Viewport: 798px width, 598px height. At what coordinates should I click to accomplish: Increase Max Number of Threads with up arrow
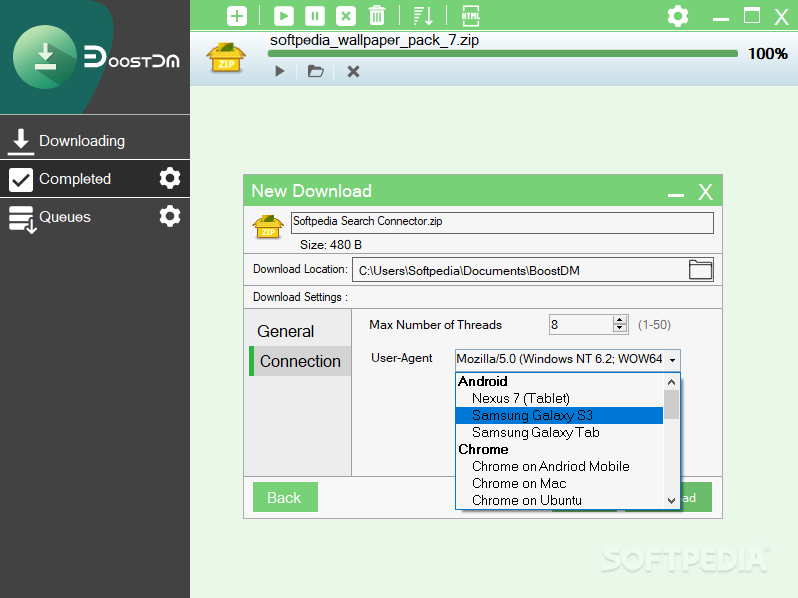click(x=619, y=320)
